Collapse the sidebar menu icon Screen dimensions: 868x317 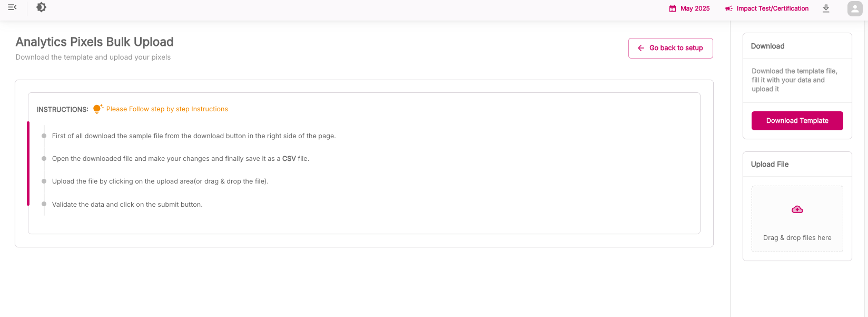(12, 7)
